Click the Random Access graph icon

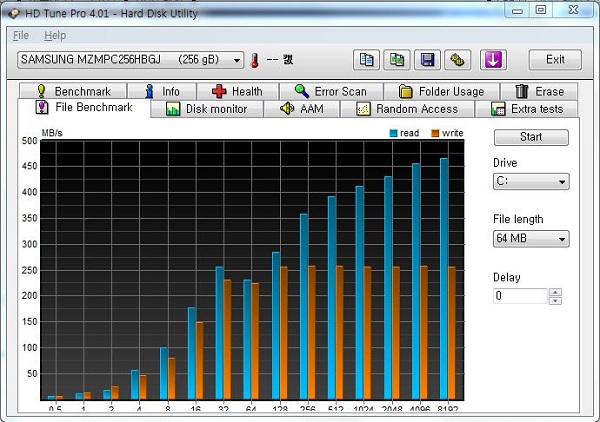(x=363, y=109)
